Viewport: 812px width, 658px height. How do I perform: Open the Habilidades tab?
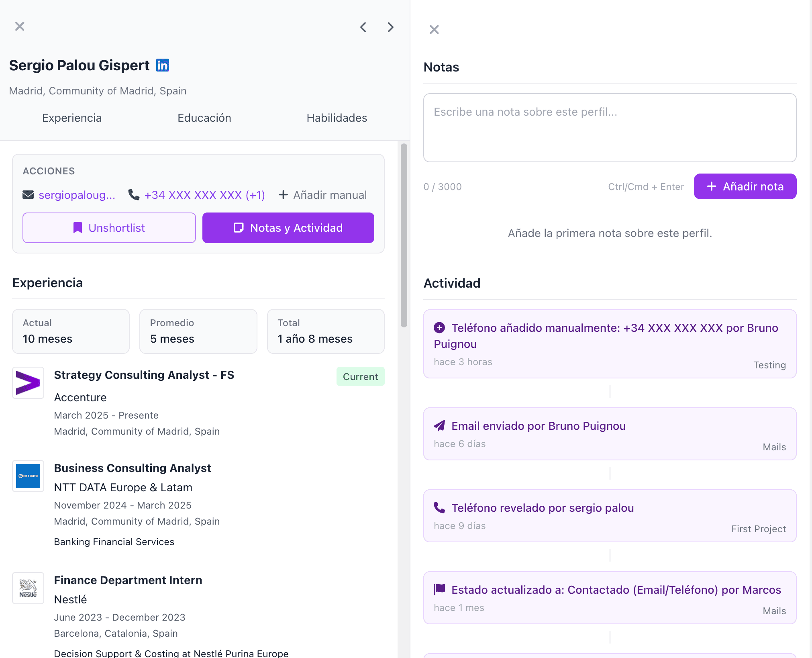(x=337, y=118)
